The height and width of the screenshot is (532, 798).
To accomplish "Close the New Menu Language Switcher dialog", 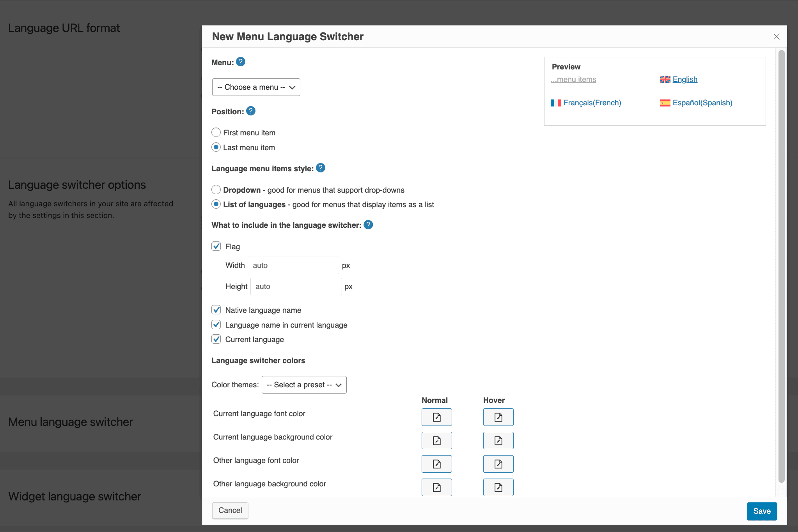I will coord(776,36).
